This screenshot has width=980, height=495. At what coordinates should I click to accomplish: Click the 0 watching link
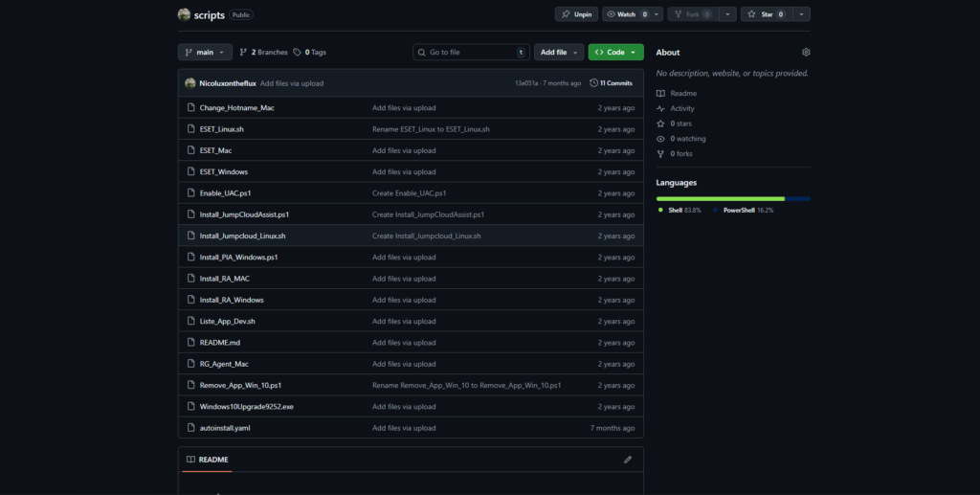(x=688, y=139)
